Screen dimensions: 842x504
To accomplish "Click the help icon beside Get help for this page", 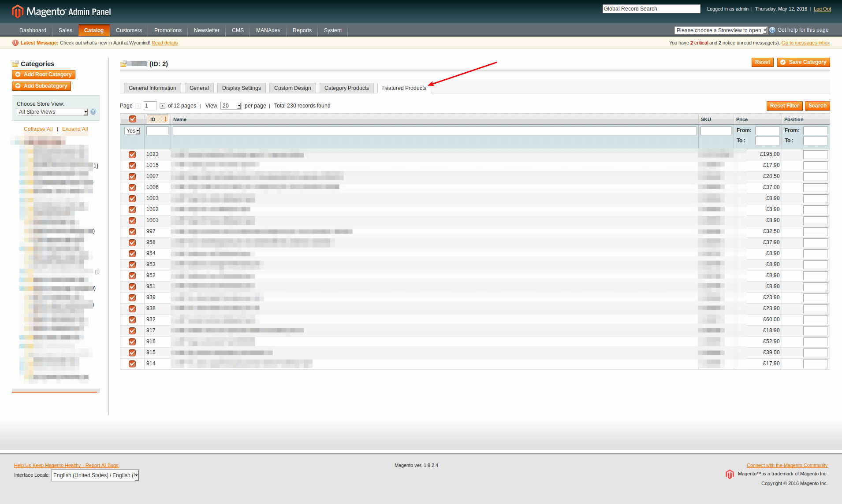I will pyautogui.click(x=772, y=30).
